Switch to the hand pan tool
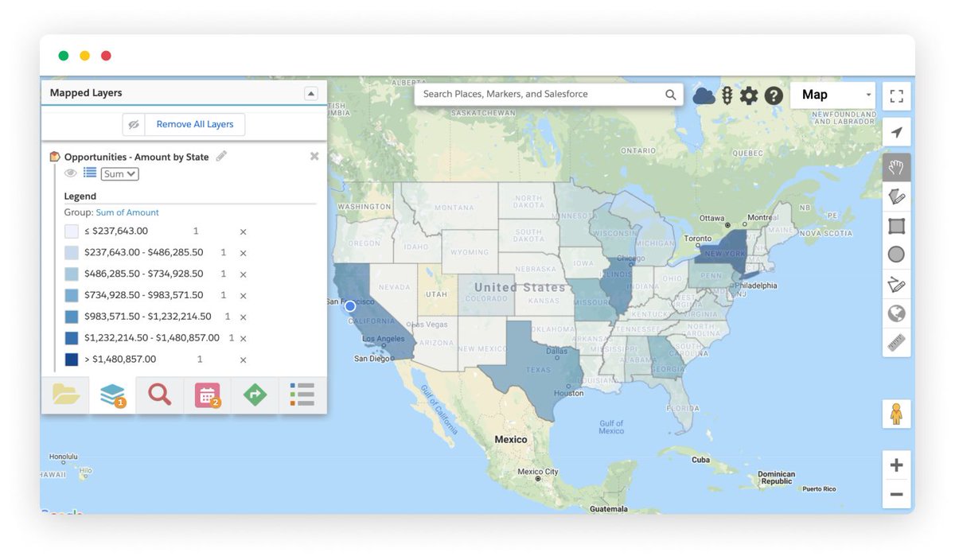This screenshot has height=560, width=955. 896,167
